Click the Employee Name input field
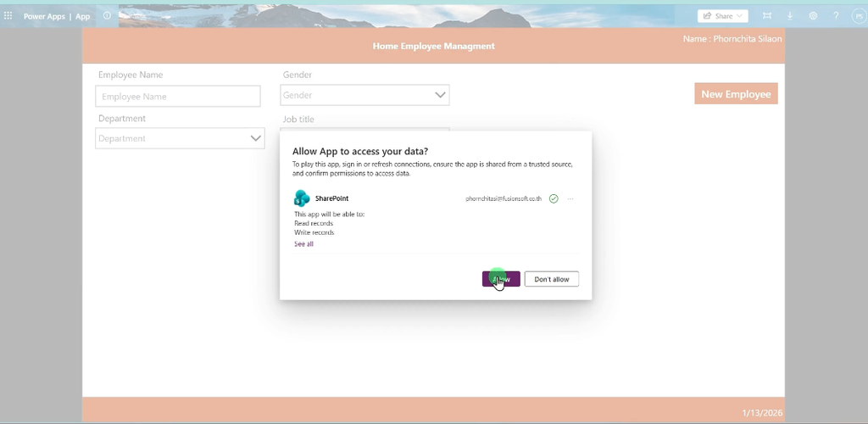 178,97
